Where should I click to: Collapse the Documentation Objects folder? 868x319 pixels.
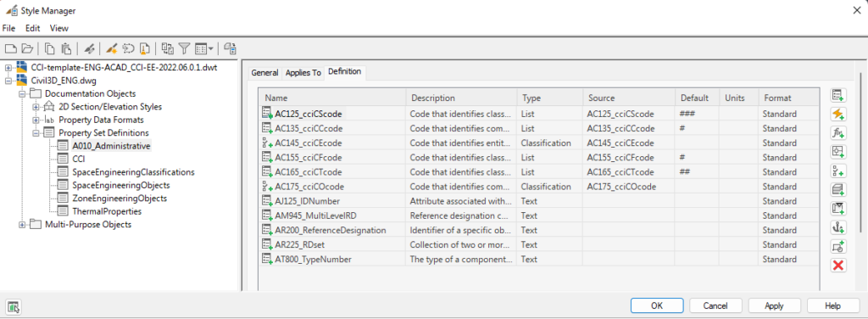click(x=21, y=93)
